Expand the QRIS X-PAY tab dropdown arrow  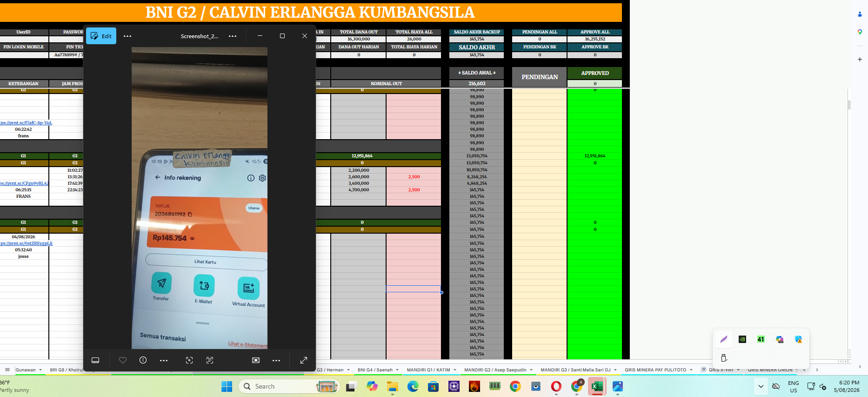[x=738, y=370]
